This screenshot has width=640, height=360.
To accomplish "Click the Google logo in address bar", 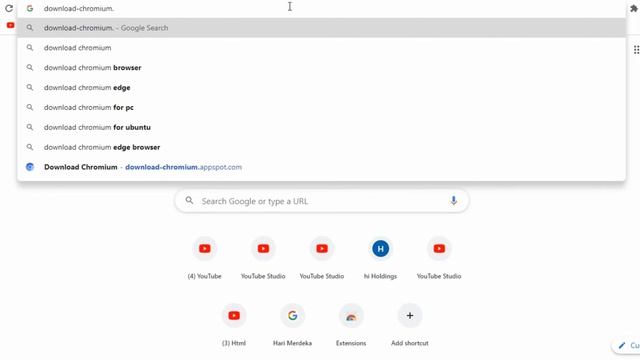I will 30,8.
